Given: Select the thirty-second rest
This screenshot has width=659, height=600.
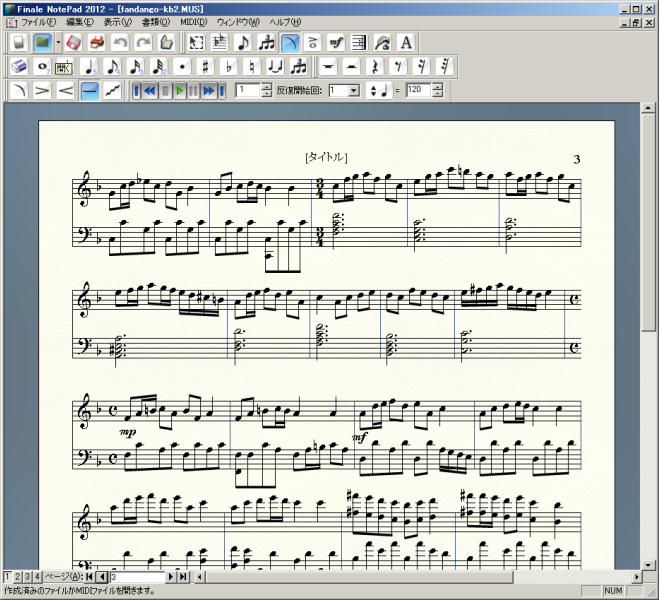Looking at the screenshot, I should point(445,66).
